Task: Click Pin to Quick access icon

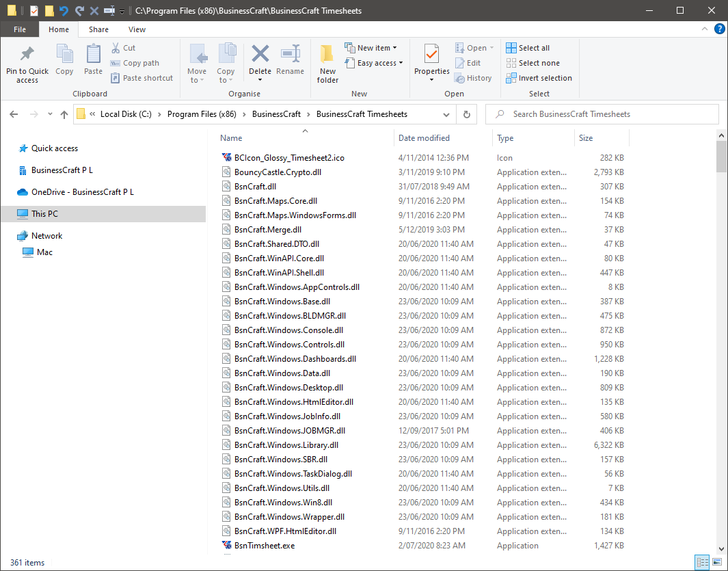Action: (27, 54)
